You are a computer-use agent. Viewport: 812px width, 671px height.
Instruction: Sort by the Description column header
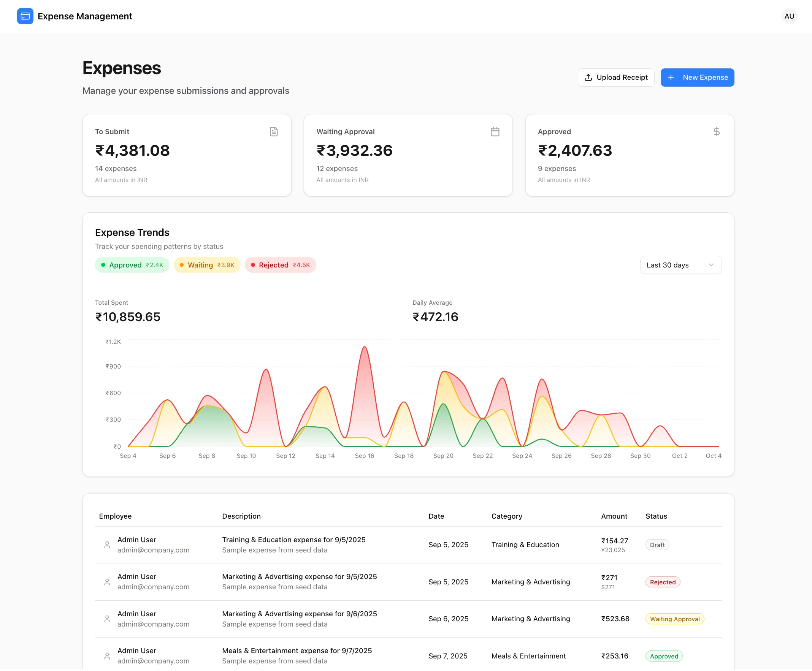[x=241, y=516]
